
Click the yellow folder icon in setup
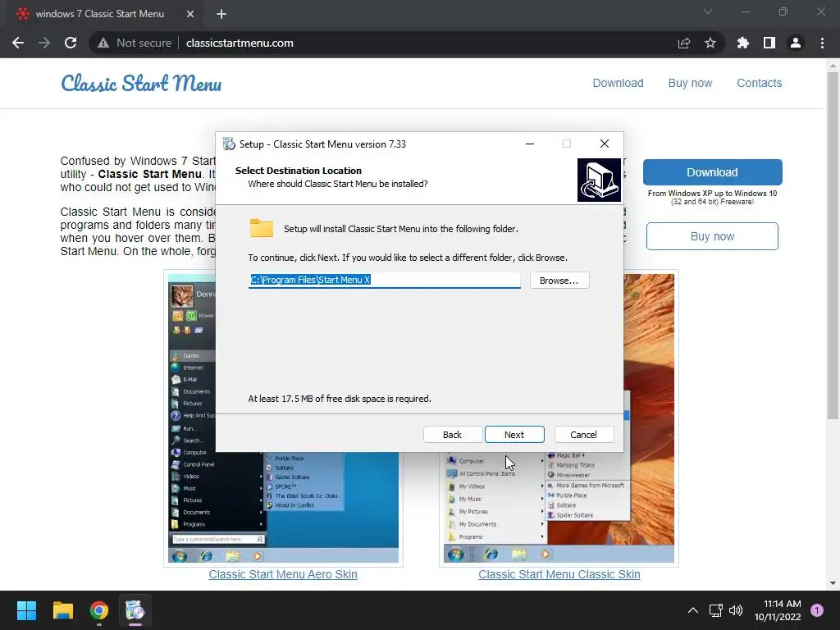point(262,228)
